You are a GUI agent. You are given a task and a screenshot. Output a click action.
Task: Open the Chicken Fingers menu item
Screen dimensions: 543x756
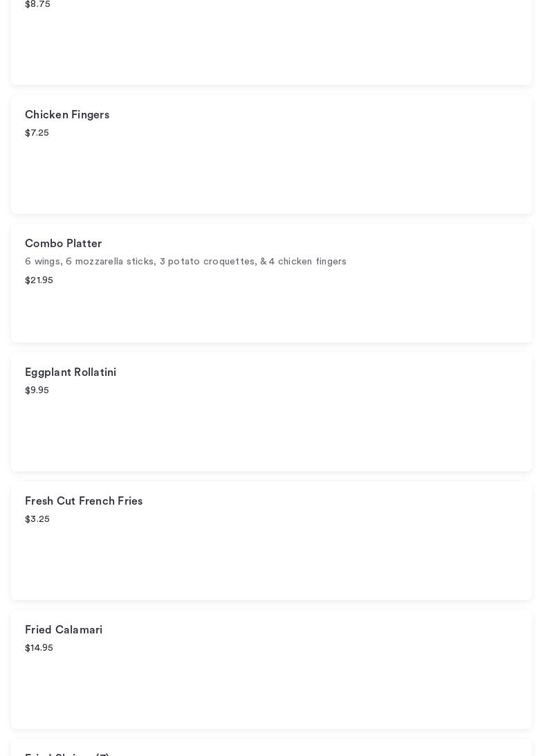tap(67, 115)
